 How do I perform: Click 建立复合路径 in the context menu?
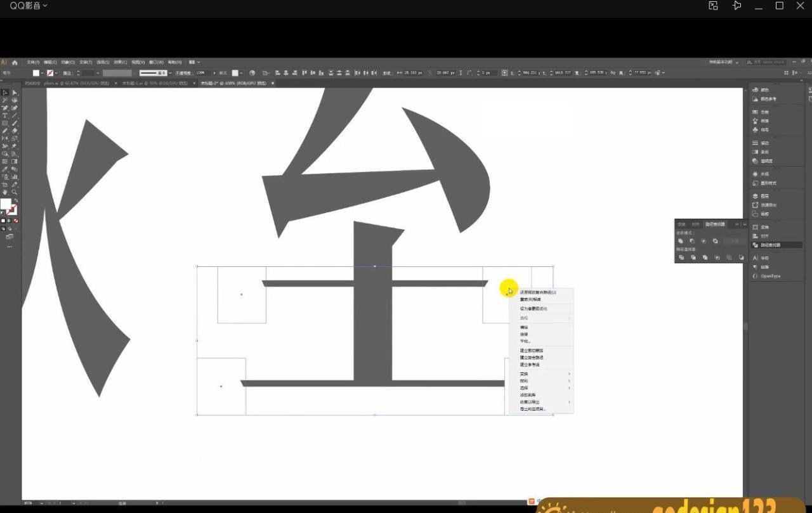coord(532,358)
